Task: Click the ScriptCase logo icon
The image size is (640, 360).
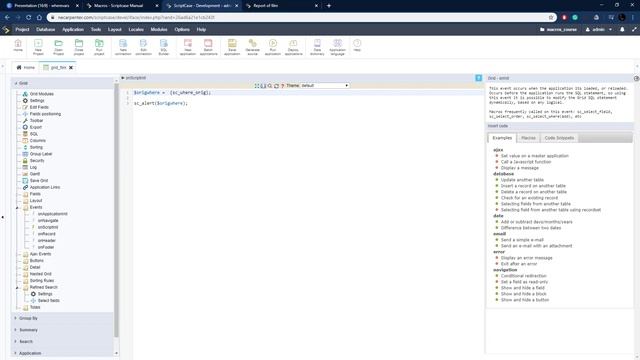Action: click(x=6, y=29)
